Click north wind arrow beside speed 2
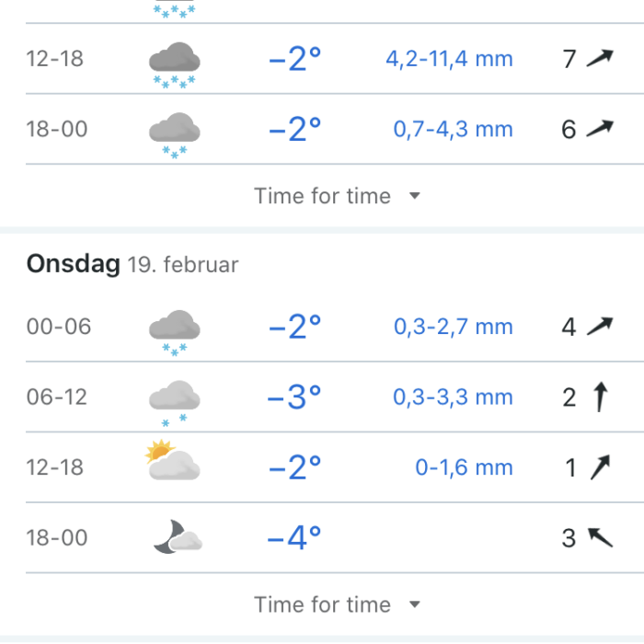The height and width of the screenshot is (644, 644). click(601, 397)
